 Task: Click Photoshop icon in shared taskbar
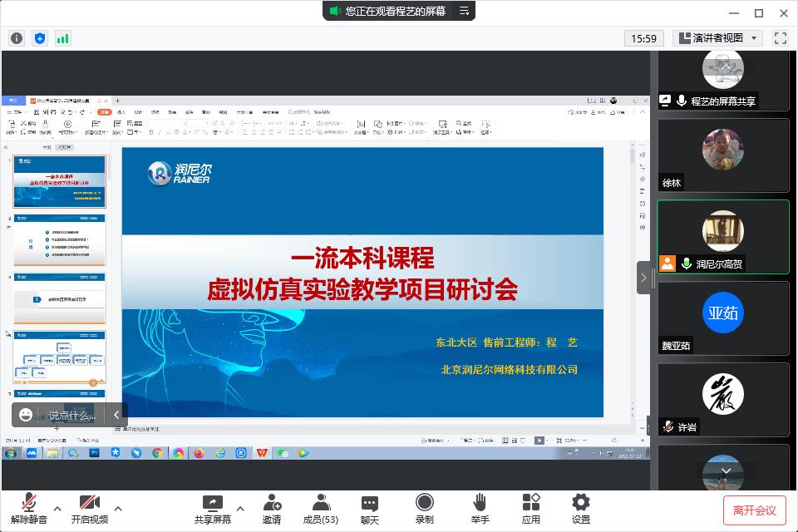click(95, 453)
